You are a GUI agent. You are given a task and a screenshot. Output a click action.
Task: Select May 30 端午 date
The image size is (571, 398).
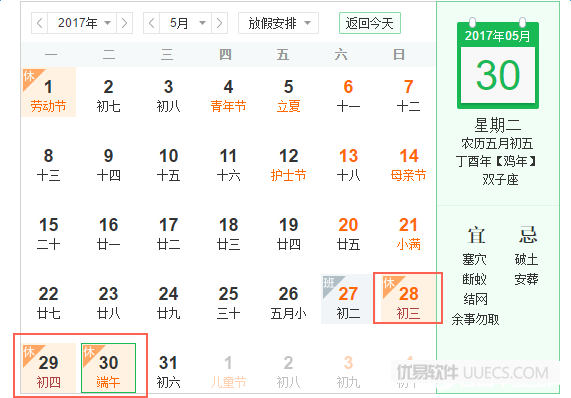tap(109, 368)
